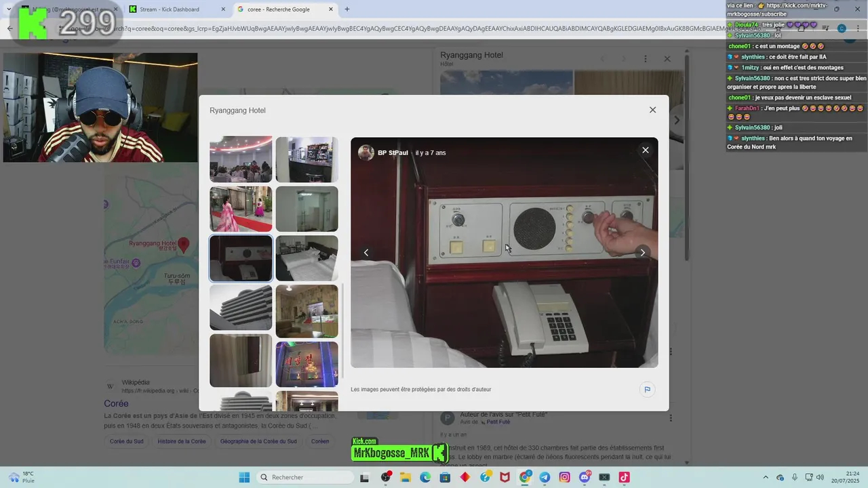
Task: Open TikTok from the taskbar
Action: point(624,477)
